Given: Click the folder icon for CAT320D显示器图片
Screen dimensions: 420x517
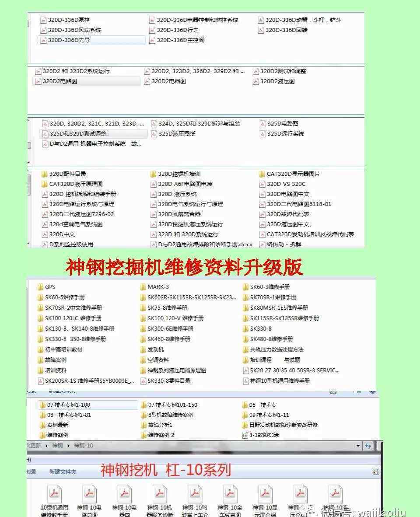Looking at the screenshot, I should click(x=262, y=174).
